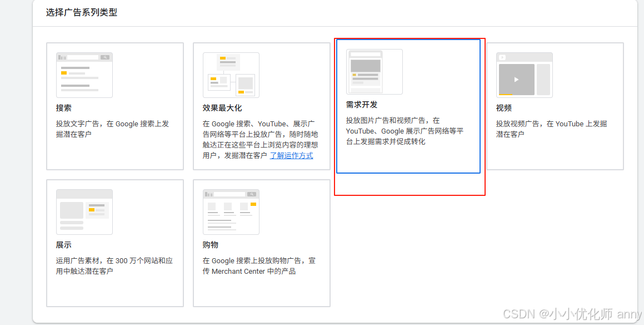
Task: Click description 投放图片广告和视频广告
Action: pos(405,131)
